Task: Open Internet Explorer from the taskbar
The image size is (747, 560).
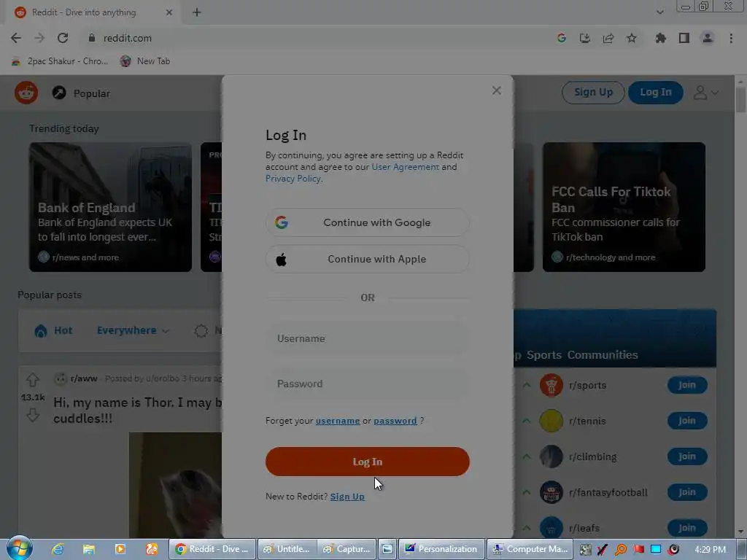Action: click(x=58, y=549)
